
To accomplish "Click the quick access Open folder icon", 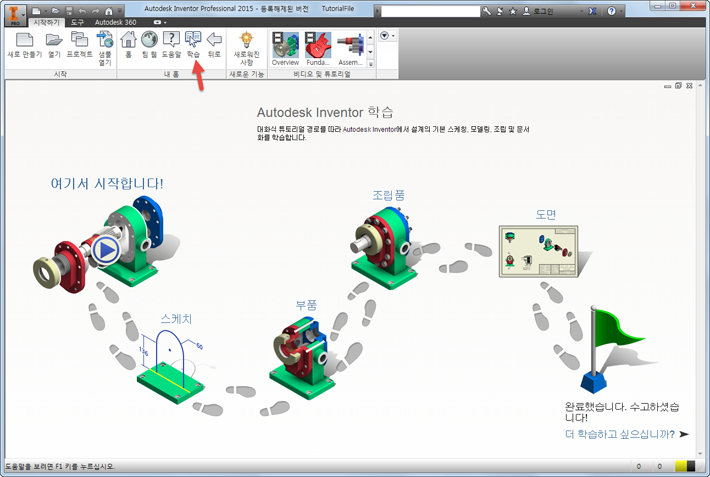I will point(55,10).
